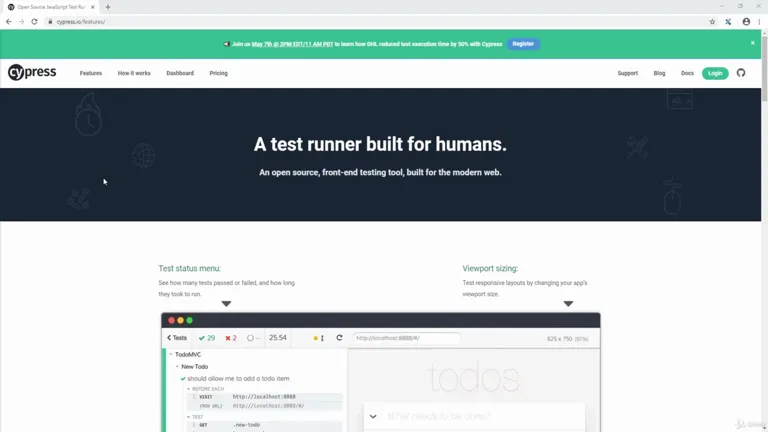Click the reload icon in the test runner

click(339, 338)
